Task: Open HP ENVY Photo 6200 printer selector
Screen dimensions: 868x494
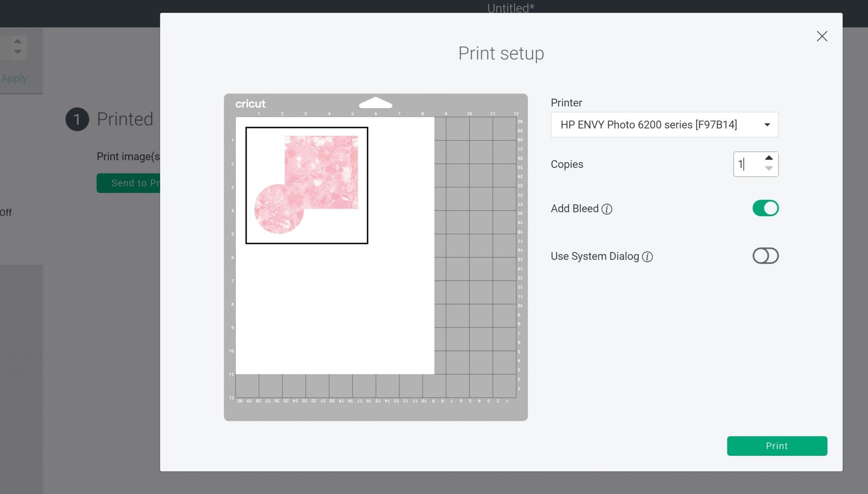Action: coord(664,125)
